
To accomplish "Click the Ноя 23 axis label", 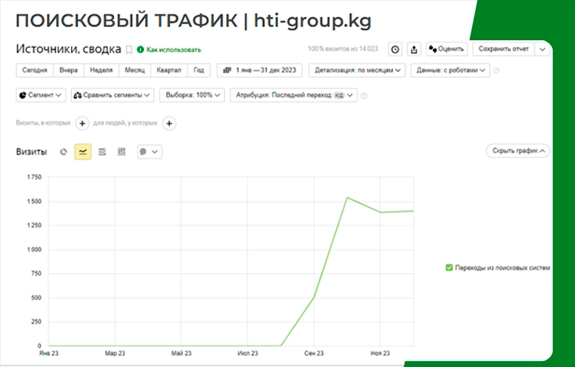I will point(380,353).
